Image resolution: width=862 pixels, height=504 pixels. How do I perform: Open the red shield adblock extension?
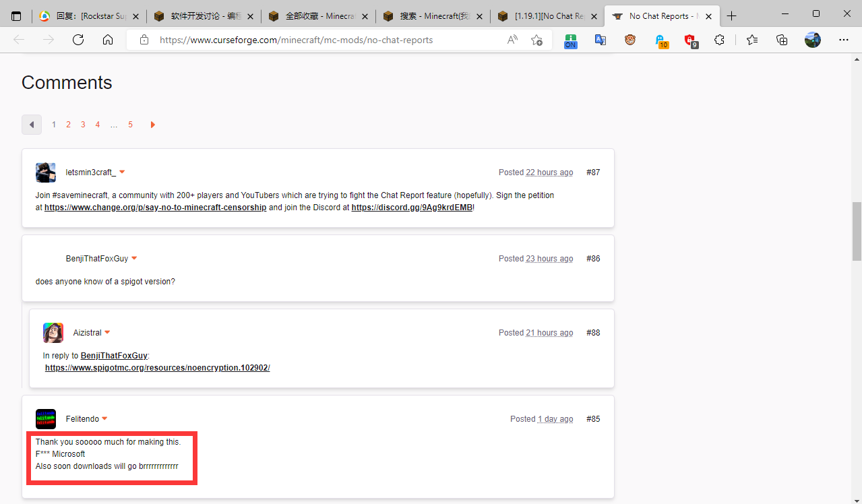coord(690,40)
